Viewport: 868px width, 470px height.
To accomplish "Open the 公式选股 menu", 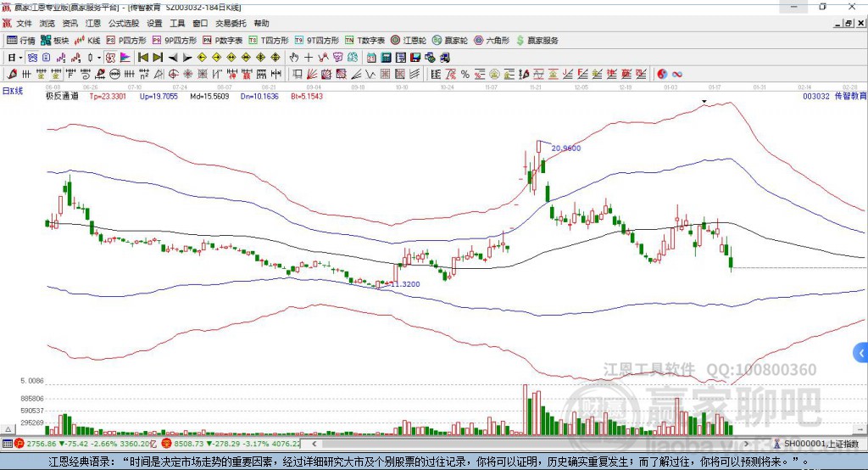I will point(124,23).
